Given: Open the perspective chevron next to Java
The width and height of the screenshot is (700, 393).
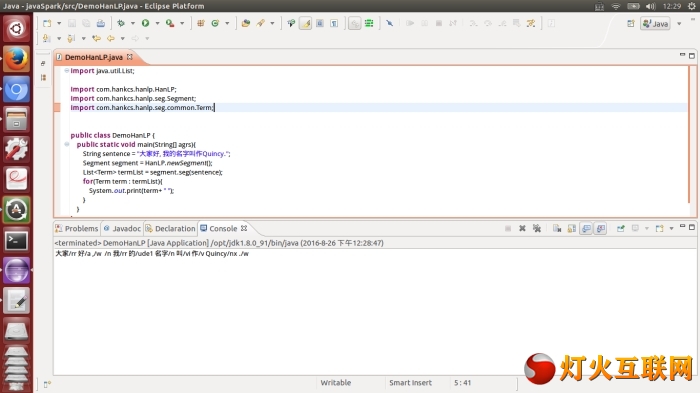Looking at the screenshot, I should point(679,23).
